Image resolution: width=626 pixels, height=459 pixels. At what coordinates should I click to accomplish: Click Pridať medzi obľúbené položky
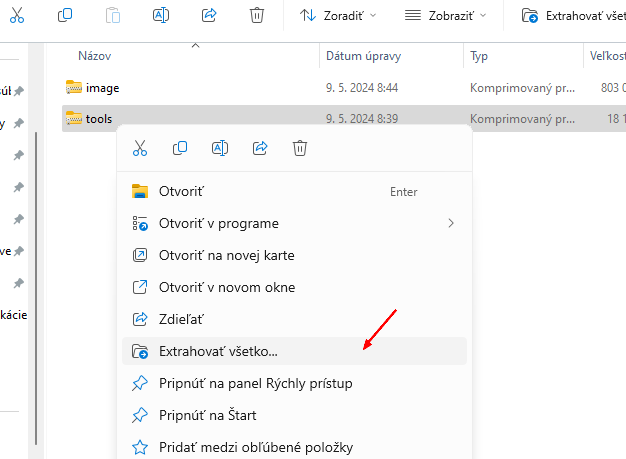(255, 447)
